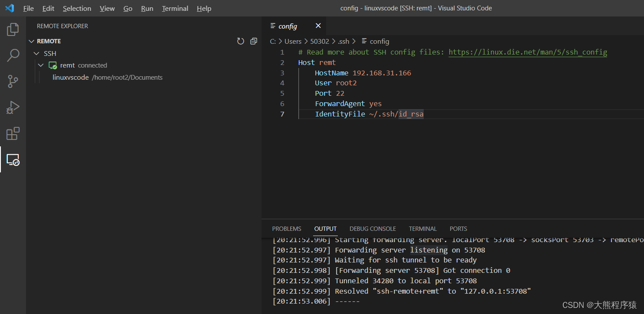Switch to the PORTS panel tab
This screenshot has width=644, height=314.
458,229
